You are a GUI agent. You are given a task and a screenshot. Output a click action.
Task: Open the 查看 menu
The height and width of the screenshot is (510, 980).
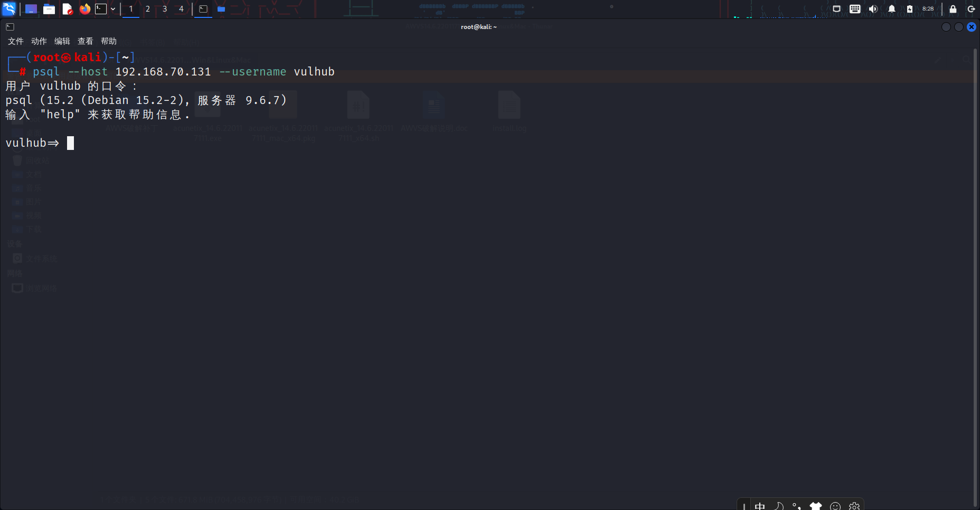tap(86, 41)
